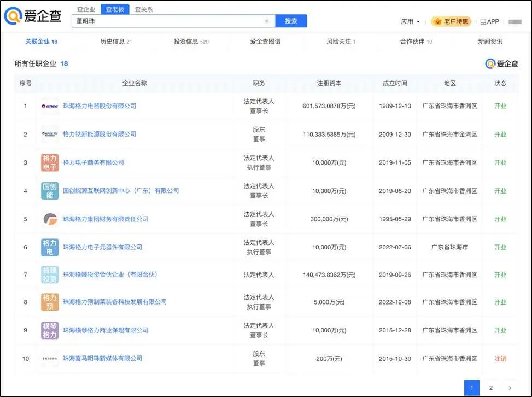Click the 601,573.0878万(元) capital cell
This screenshot has height=397, width=532.
click(329, 106)
